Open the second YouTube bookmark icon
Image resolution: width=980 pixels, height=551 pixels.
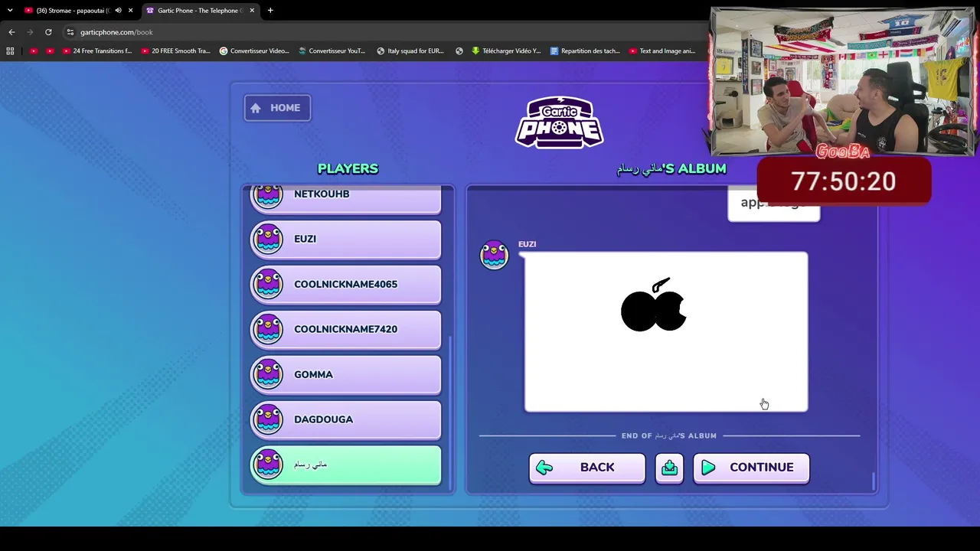point(50,51)
